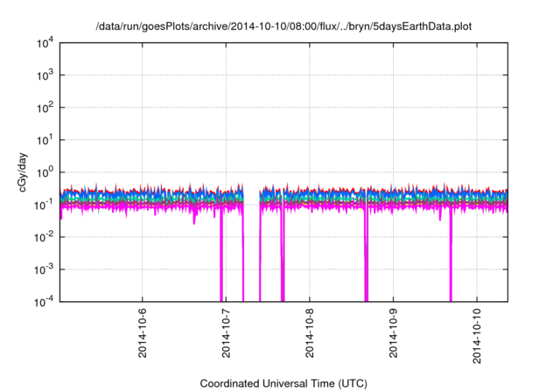Select the y-axis label cGy/day

pos(22,172)
